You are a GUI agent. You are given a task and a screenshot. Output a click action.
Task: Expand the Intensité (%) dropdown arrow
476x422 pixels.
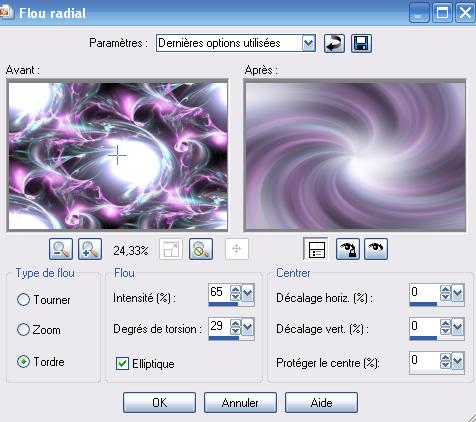point(247,293)
